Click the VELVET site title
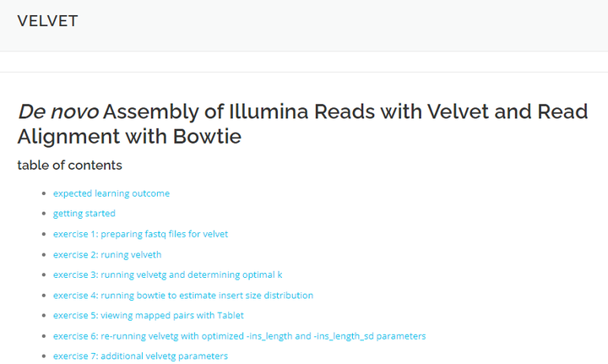 coord(47,22)
